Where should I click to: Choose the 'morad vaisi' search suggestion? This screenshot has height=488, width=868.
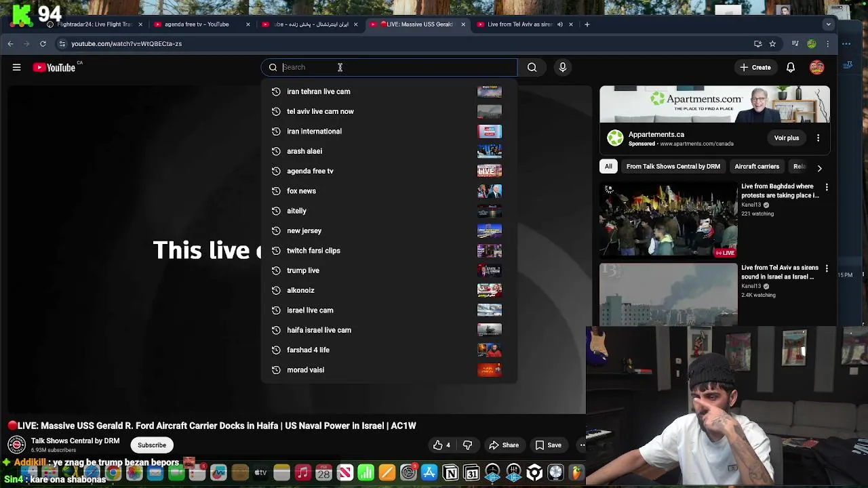pos(389,369)
